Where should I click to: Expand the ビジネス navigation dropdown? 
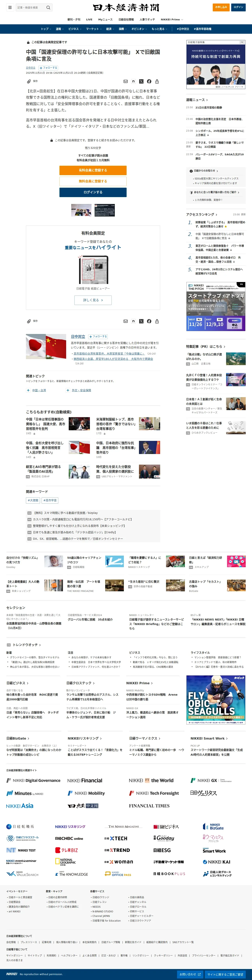(x=75, y=29)
